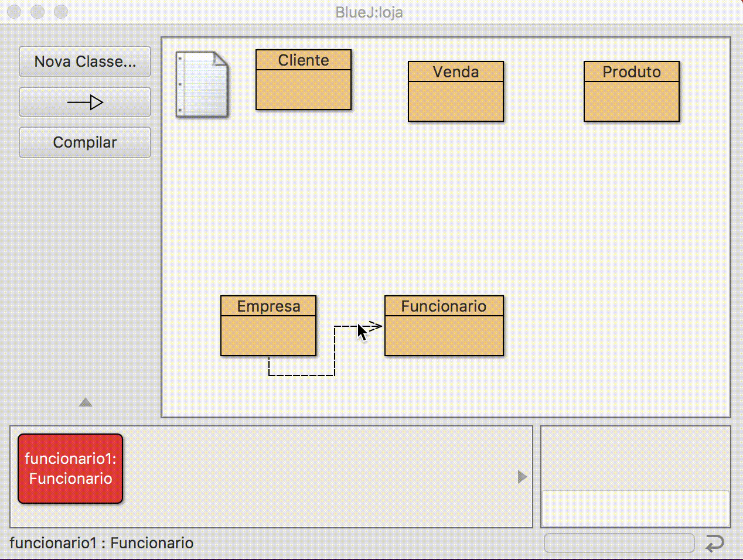
Task: Click the machine activity indicator bar
Action: pyautogui.click(x=619, y=543)
